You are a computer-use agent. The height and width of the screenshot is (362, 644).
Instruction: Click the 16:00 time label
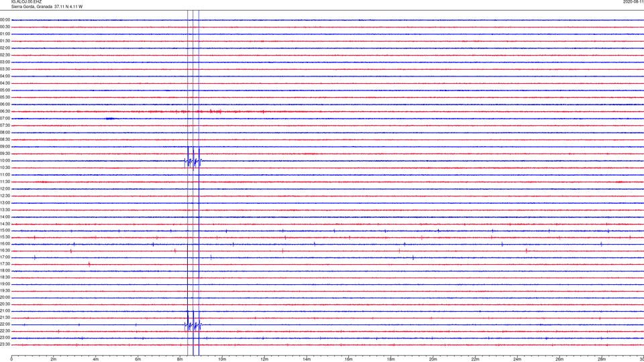tap(5, 244)
